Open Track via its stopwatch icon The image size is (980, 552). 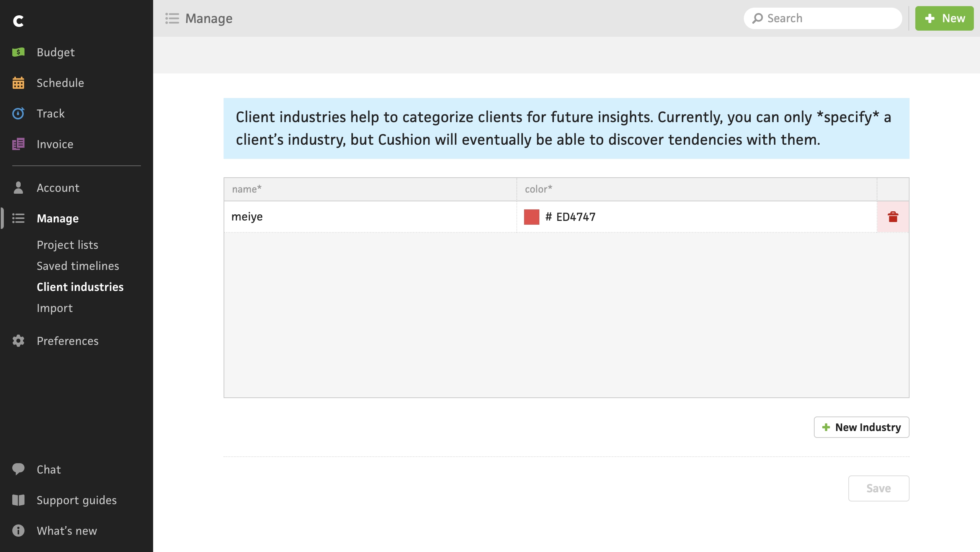(18, 113)
